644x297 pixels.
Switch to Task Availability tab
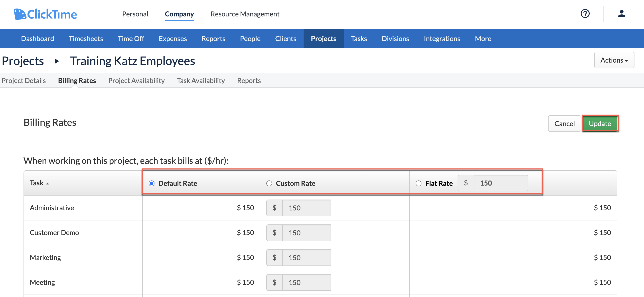point(201,81)
